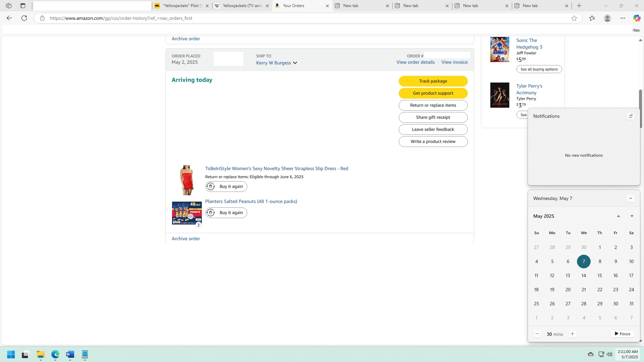Select May 15 in the calendar
Image resolution: width=644 pixels, height=362 pixels.
tap(600, 275)
